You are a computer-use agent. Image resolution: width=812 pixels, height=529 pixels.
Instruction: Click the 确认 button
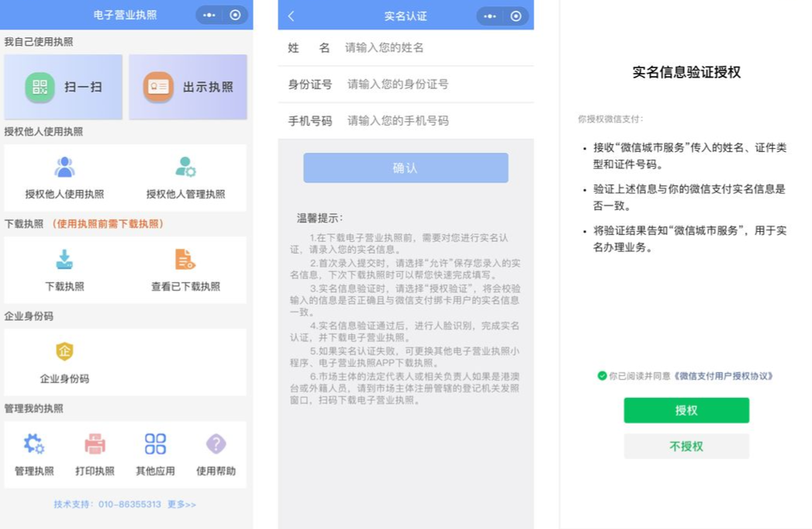click(406, 168)
